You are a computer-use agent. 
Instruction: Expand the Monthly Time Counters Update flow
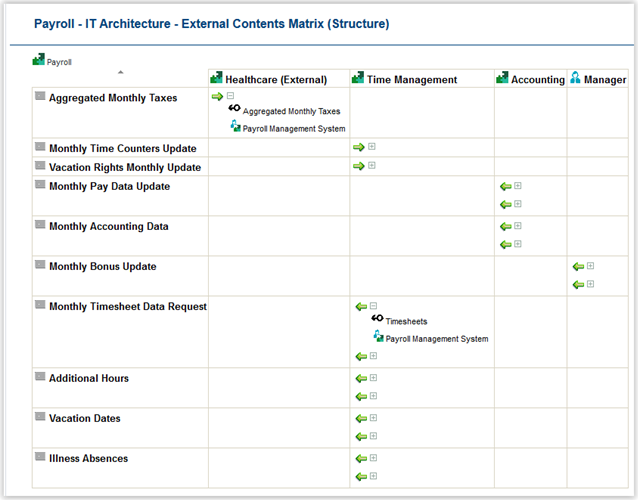click(372, 147)
